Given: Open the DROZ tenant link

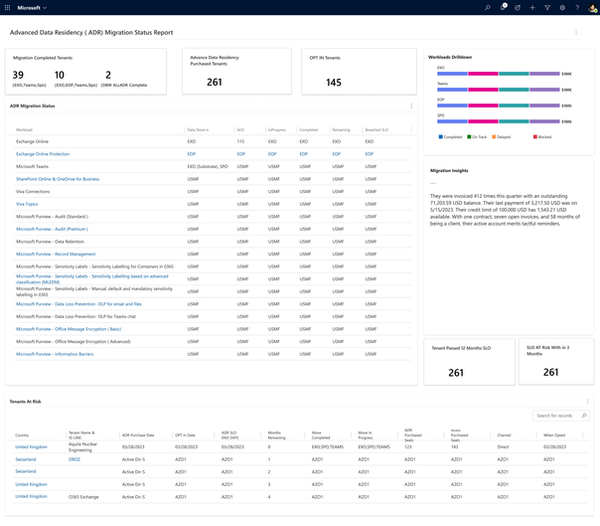Looking at the screenshot, I should coord(74,459).
